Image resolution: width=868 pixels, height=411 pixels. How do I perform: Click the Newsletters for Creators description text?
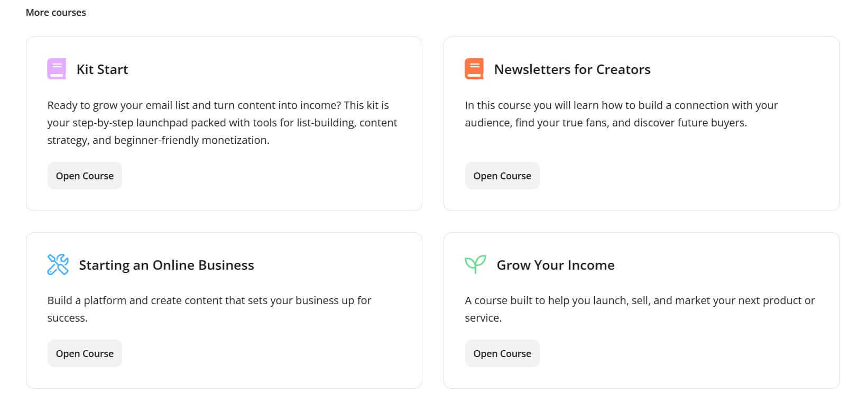[x=621, y=114]
